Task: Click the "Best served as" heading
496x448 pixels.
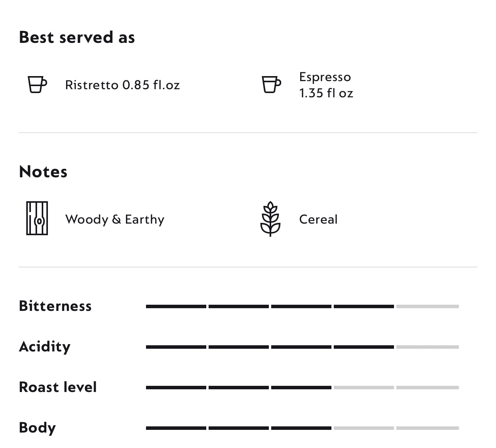Action: (77, 37)
